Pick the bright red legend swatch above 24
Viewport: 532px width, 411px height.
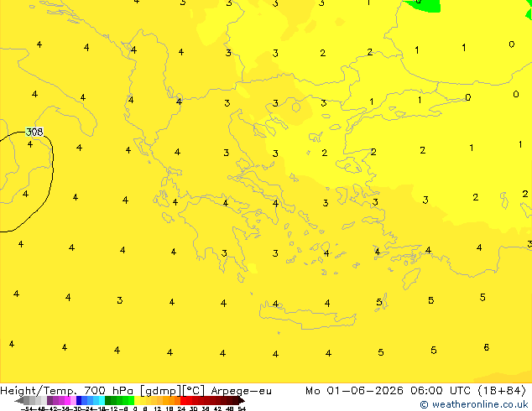184,400
